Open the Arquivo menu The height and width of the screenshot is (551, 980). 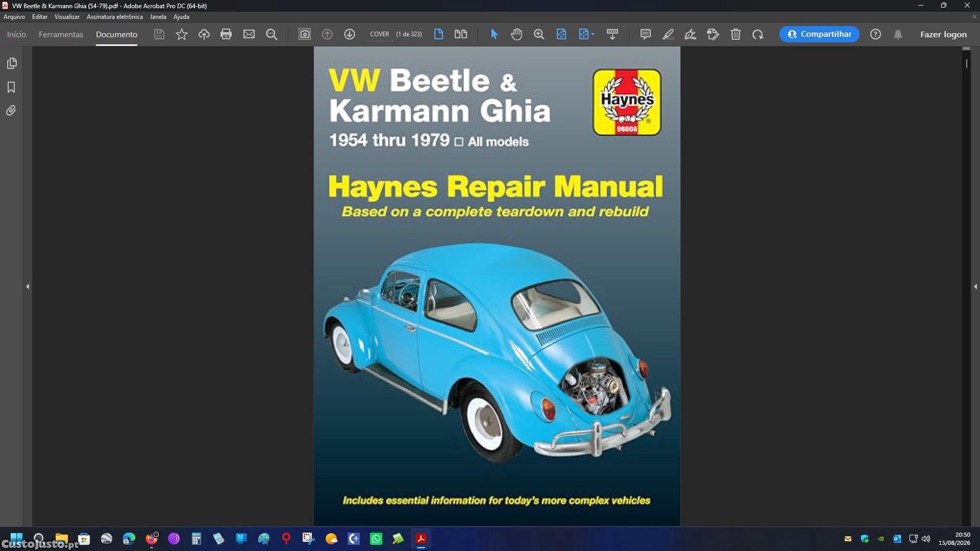point(14,17)
